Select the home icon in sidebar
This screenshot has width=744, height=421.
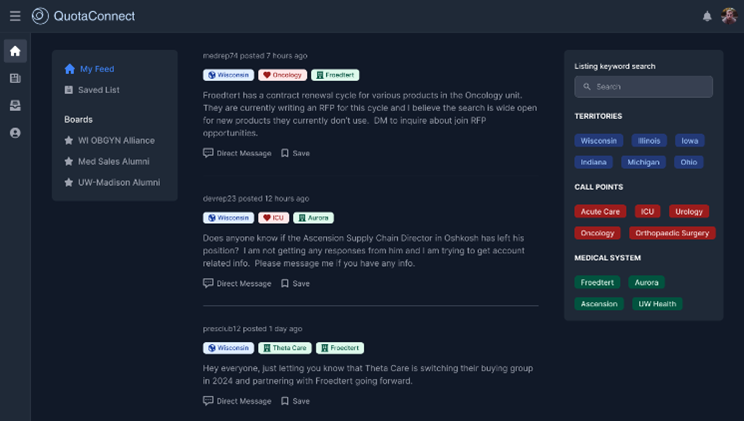15,51
